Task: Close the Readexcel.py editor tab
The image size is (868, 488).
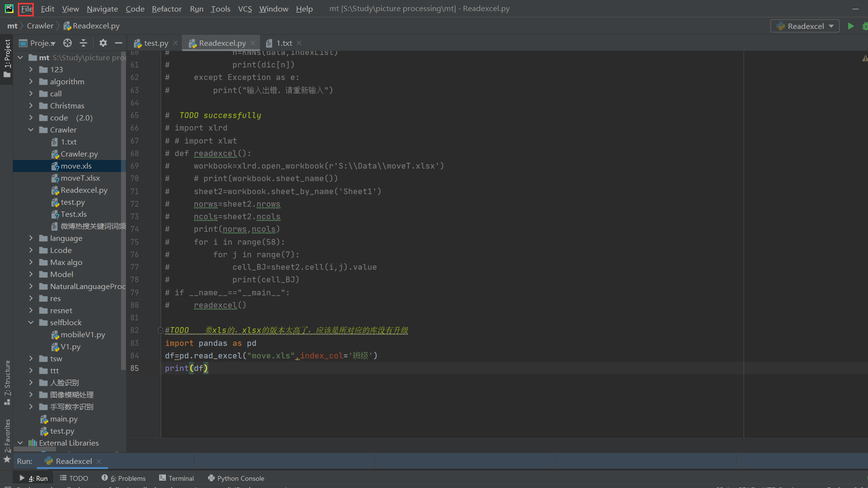Action: (253, 43)
